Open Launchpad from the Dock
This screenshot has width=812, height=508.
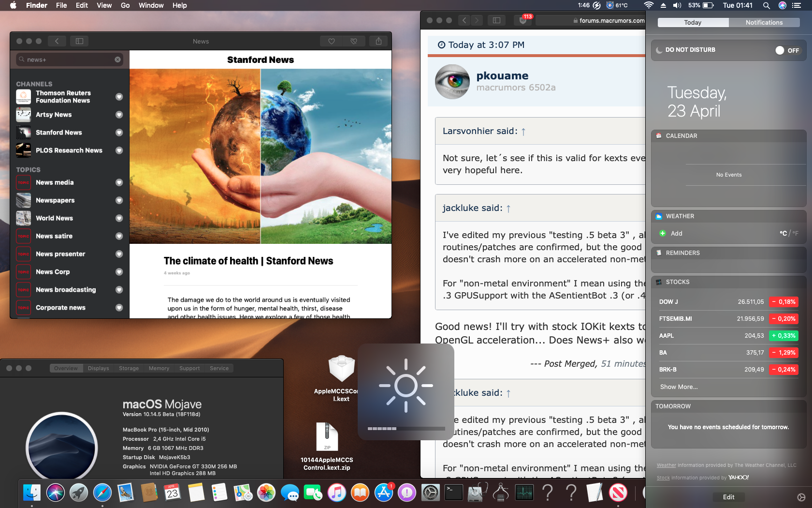pos(79,493)
